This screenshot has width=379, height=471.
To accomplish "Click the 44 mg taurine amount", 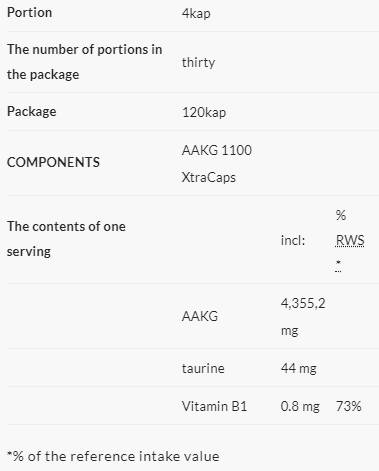I will pos(299,368).
